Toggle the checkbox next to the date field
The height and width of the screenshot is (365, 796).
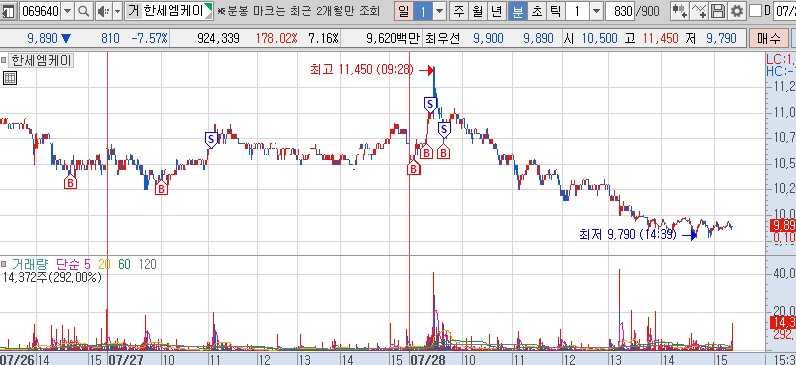point(755,11)
